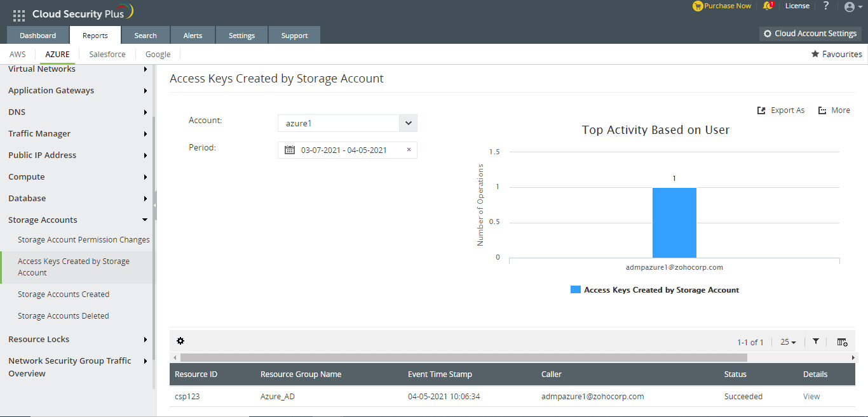Open View details link for csp123
This screenshot has width=868, height=417.
click(811, 396)
